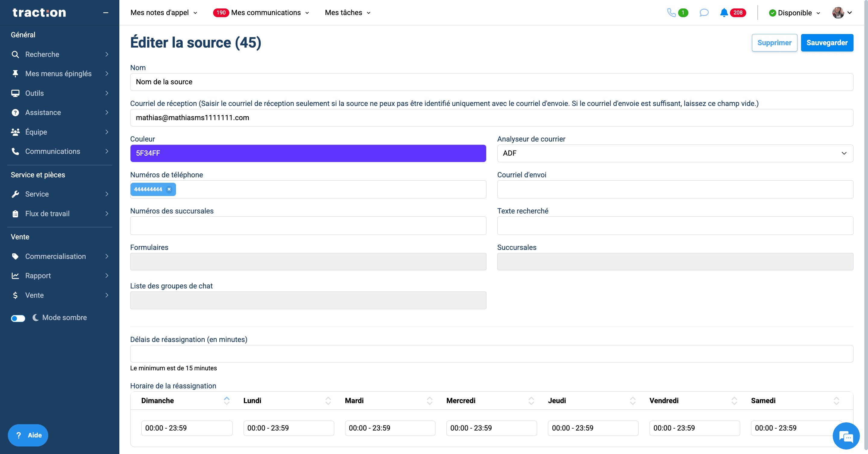Expand the Flux de travail menu item

(x=107, y=213)
